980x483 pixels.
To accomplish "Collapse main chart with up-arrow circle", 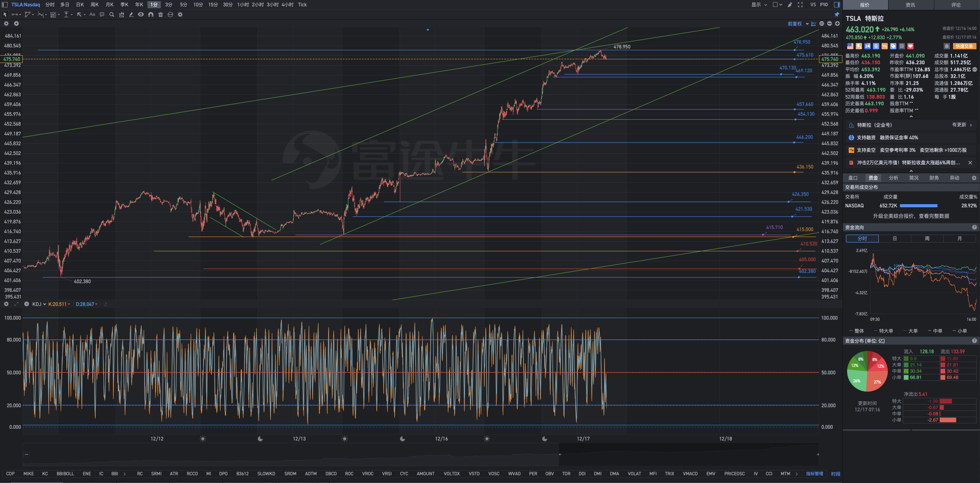I will tap(16, 23).
